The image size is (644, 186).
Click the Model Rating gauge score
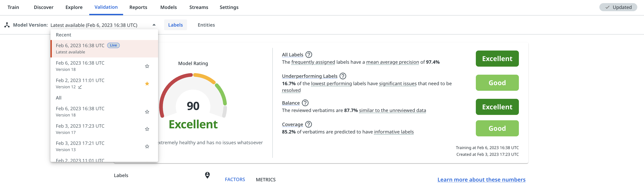tap(193, 106)
